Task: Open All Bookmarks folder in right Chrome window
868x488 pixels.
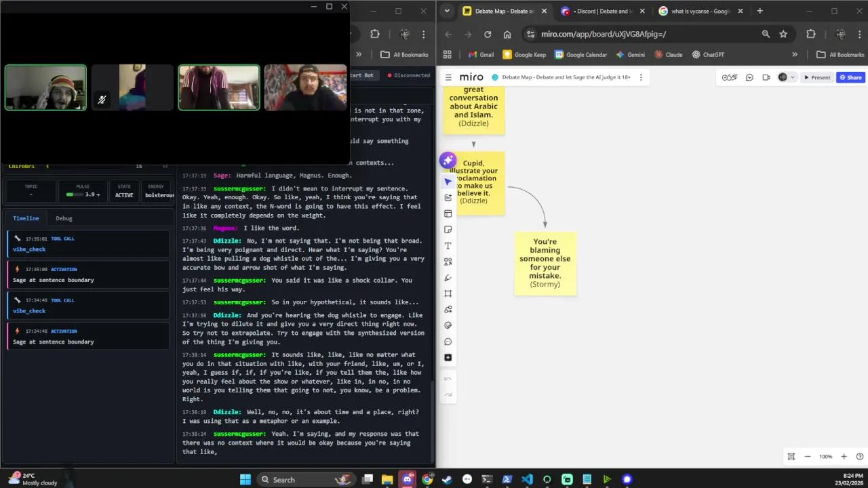Action: pyautogui.click(x=840, y=54)
